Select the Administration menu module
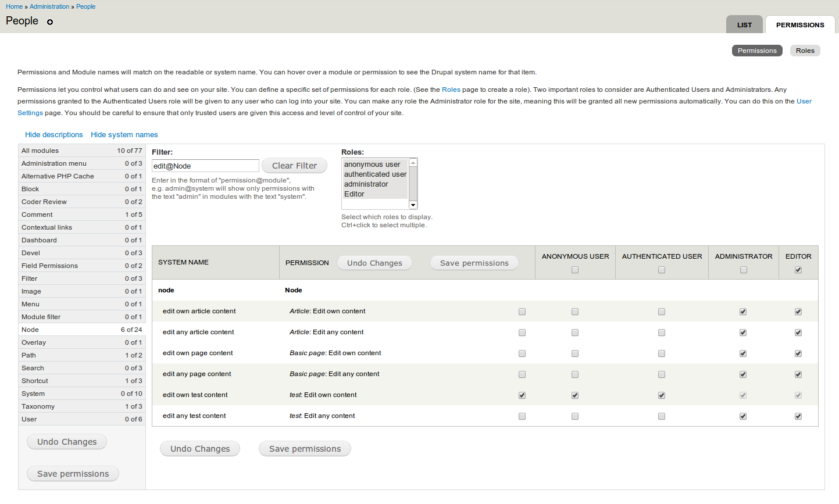This screenshot has width=839, height=504. (x=82, y=163)
